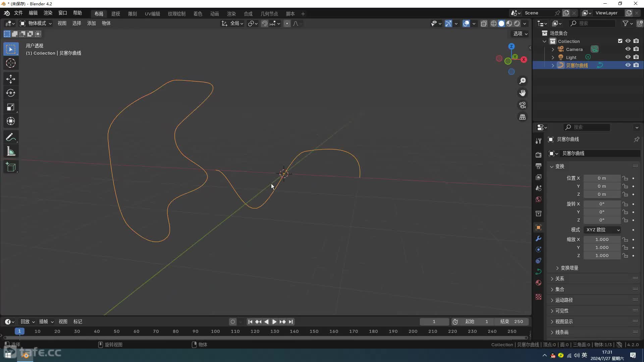Open the 编辑 menu
Image resolution: width=644 pixels, height=362 pixels.
pyautogui.click(x=33, y=13)
